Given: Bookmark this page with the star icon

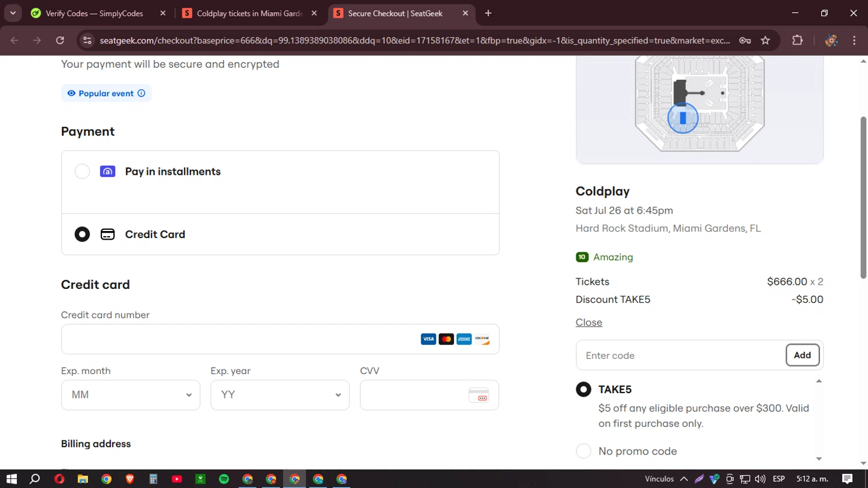Looking at the screenshot, I should coord(766,41).
